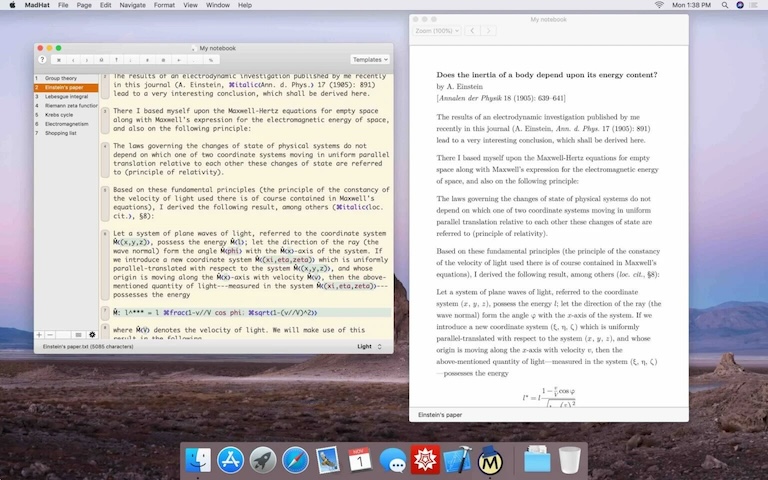Viewport: 768px width, 480px height.
Task: Click the paragraph 4 marker beside 'The laws governing'
Action: tap(105, 159)
